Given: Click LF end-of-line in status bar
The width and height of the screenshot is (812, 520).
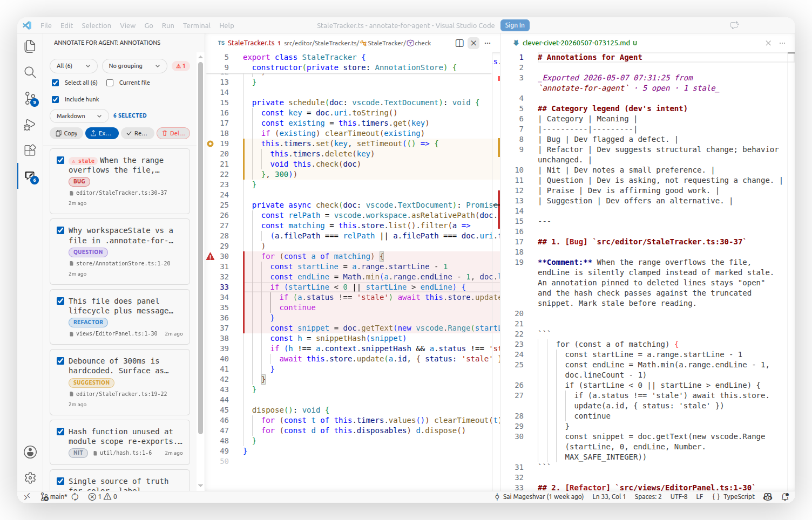Looking at the screenshot, I should [700, 497].
